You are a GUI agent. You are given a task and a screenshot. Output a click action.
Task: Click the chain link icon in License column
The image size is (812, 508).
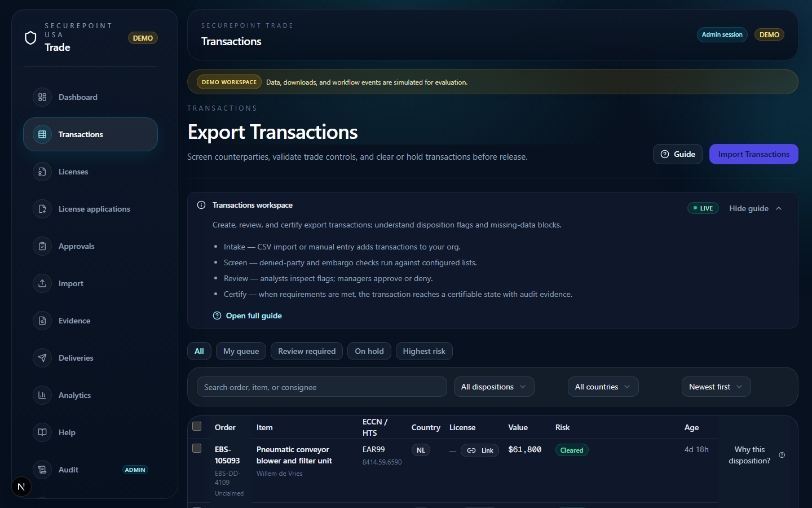pos(471,450)
